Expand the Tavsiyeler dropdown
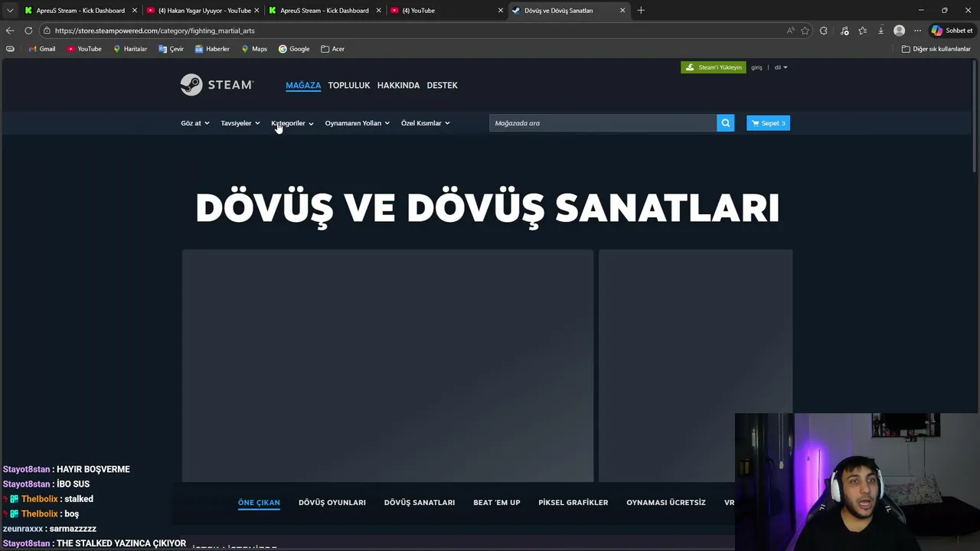The height and width of the screenshot is (551, 980). [x=240, y=123]
